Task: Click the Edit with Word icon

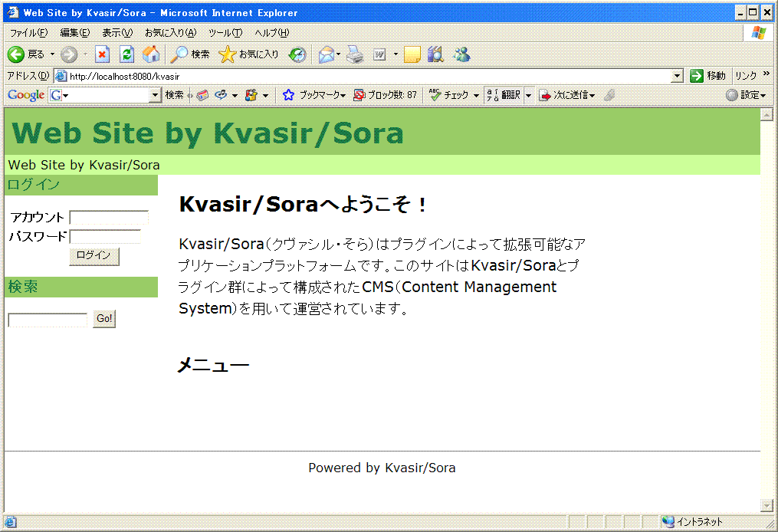Action: [x=379, y=54]
